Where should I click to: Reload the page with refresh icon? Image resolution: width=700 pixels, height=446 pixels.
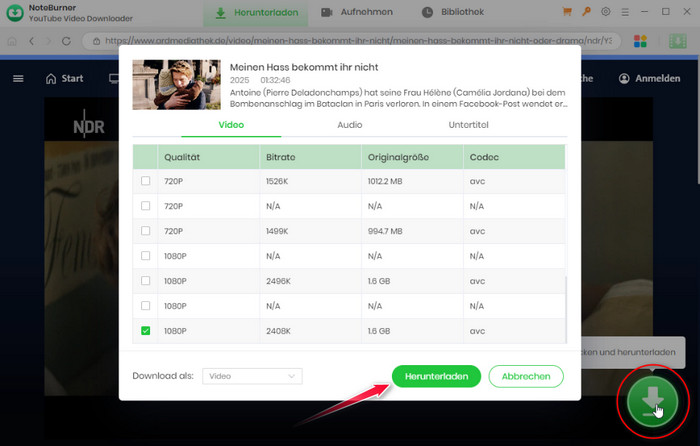[x=67, y=41]
